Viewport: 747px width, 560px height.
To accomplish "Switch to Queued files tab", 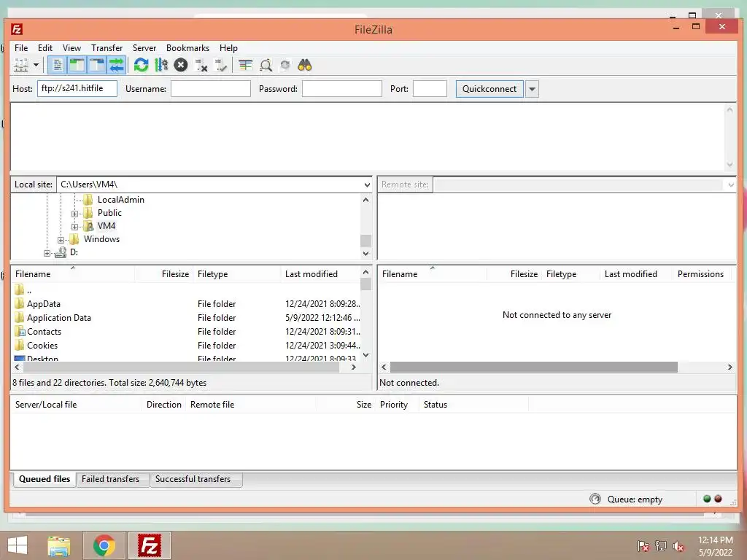I will click(44, 479).
